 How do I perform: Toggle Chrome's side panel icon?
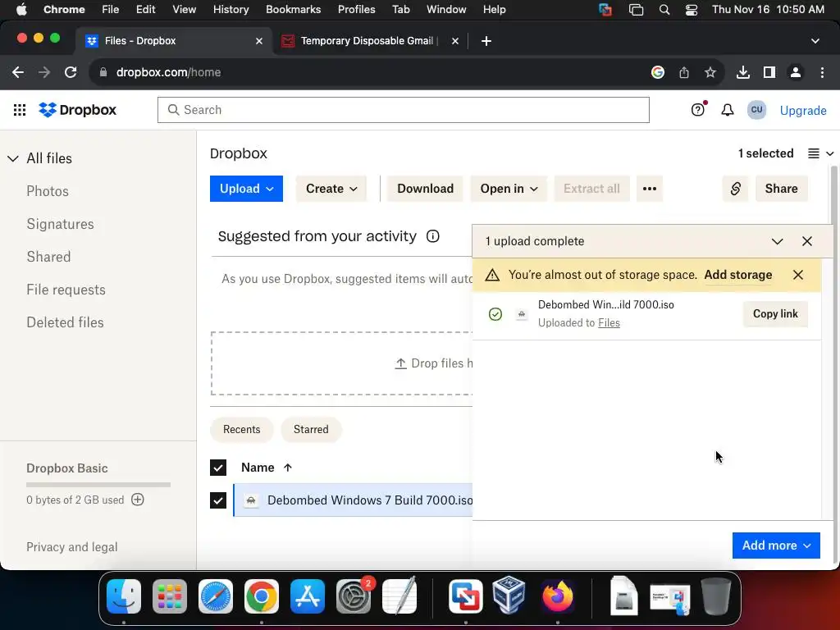click(x=769, y=72)
